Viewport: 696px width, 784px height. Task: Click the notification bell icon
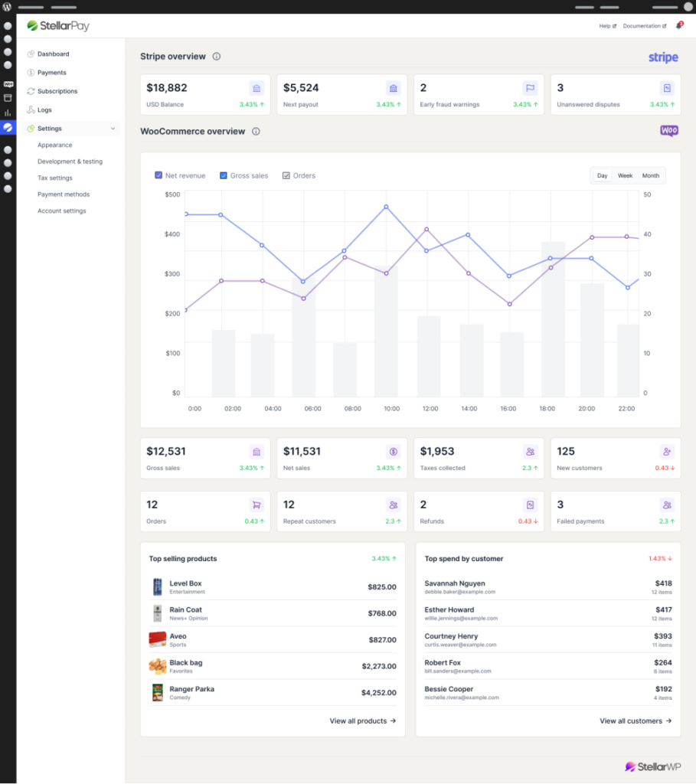(678, 26)
